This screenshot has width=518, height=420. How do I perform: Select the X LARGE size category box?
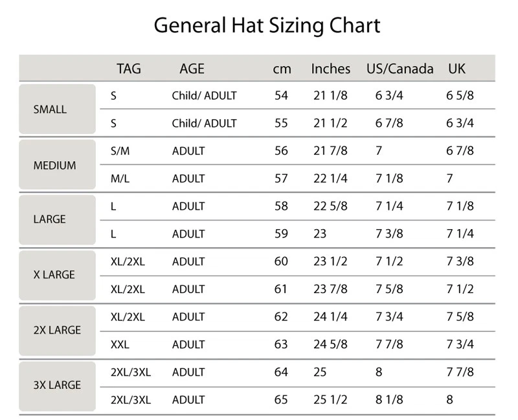pyautogui.click(x=57, y=276)
